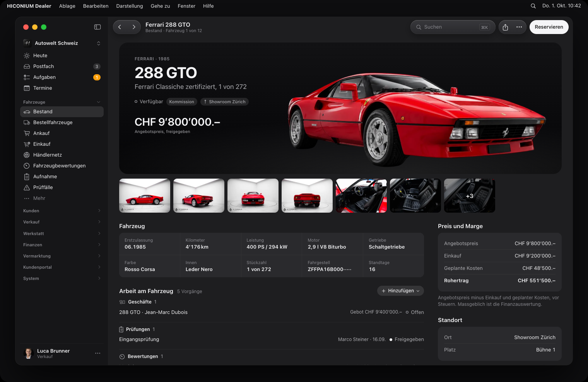Collapse the Fahrzeuge sidebar section

point(62,102)
